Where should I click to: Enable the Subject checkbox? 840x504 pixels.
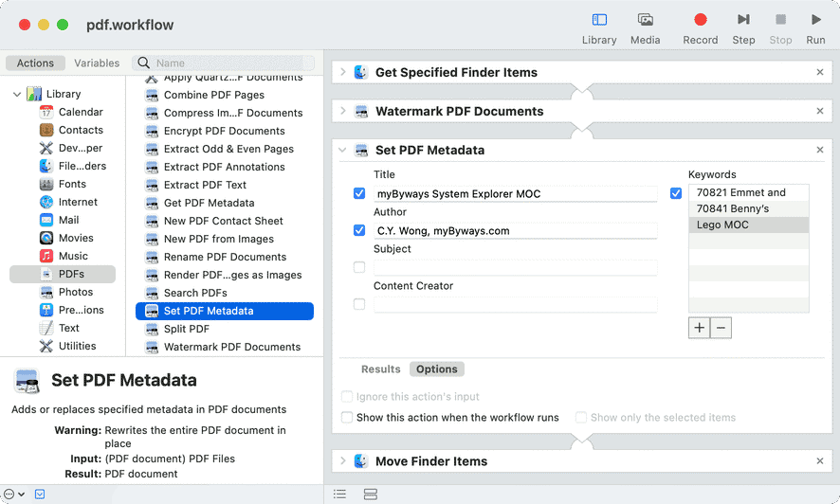click(359, 267)
